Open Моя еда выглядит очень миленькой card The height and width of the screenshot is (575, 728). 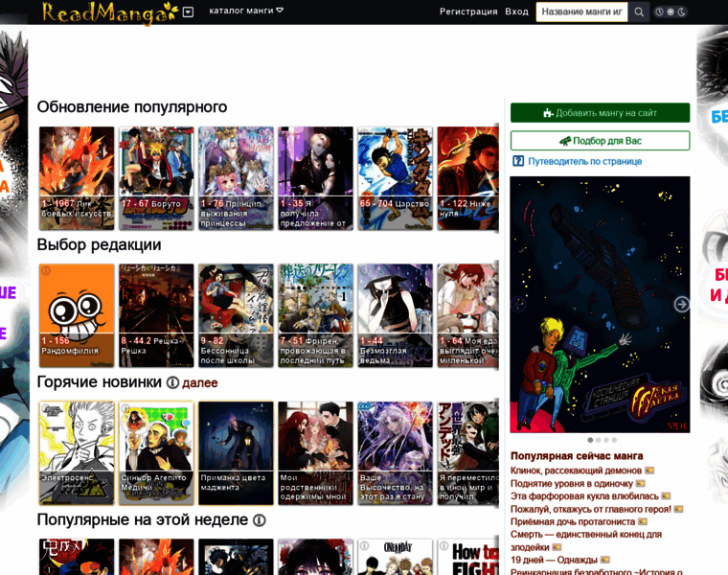tap(468, 316)
